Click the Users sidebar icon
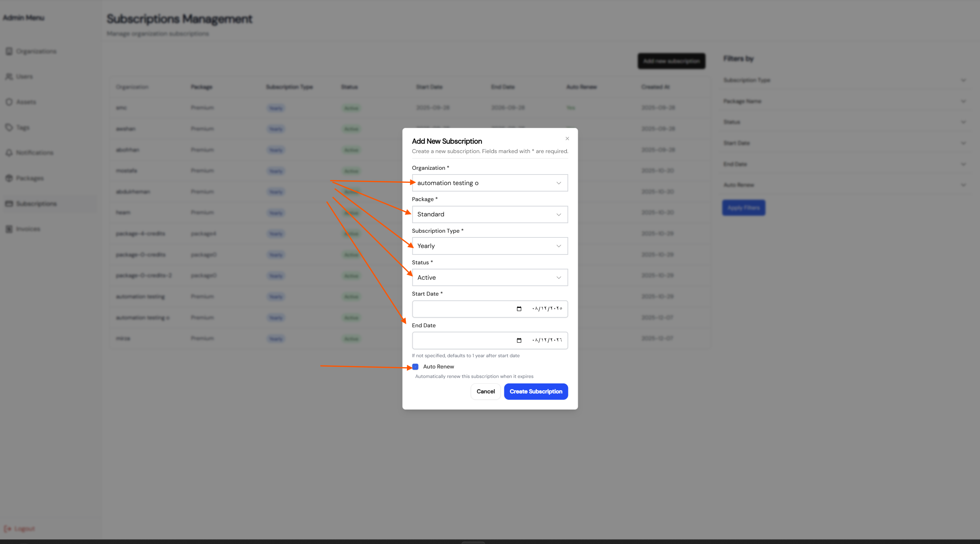980x544 pixels. (x=9, y=77)
